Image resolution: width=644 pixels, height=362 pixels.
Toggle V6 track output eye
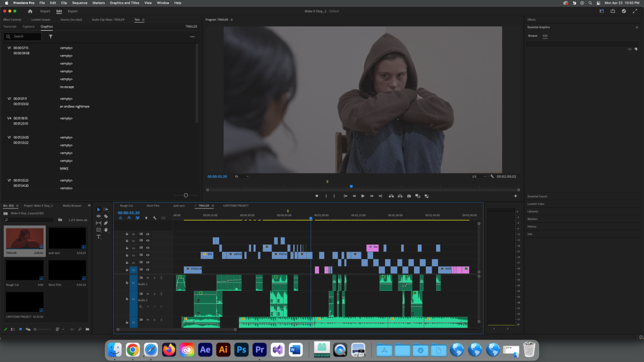pyautogui.click(x=148, y=234)
